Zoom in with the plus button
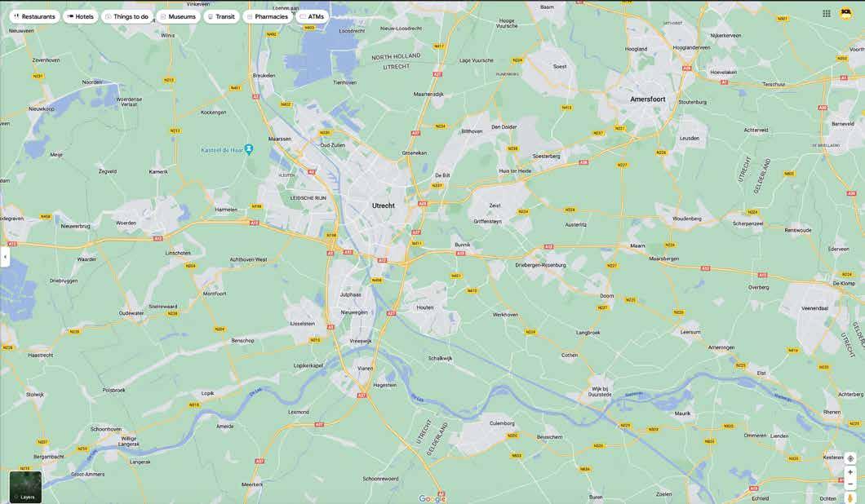Image resolution: width=865 pixels, height=504 pixels. tap(850, 472)
